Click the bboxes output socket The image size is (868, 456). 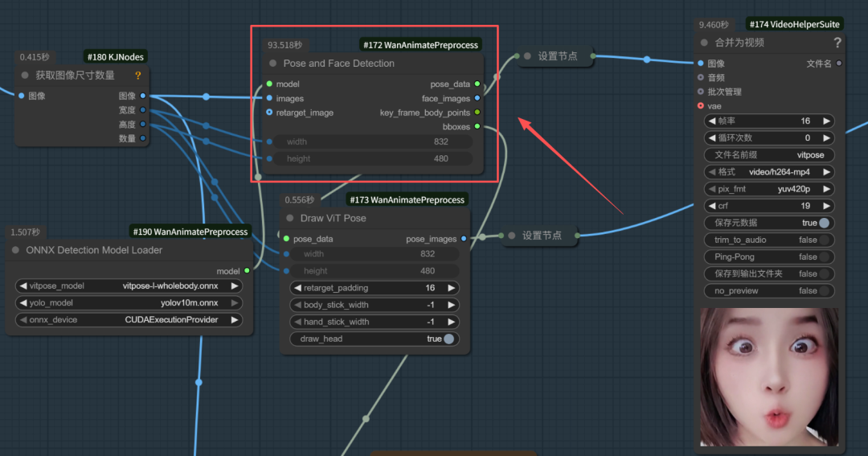click(x=477, y=127)
